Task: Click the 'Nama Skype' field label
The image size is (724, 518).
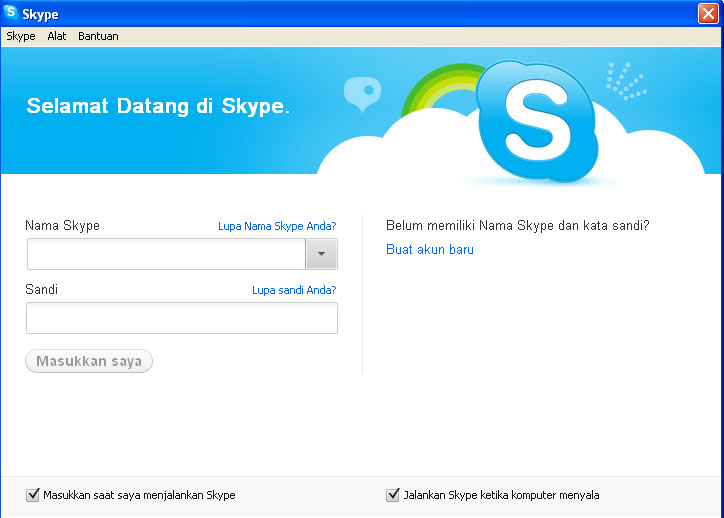Action: click(x=62, y=225)
